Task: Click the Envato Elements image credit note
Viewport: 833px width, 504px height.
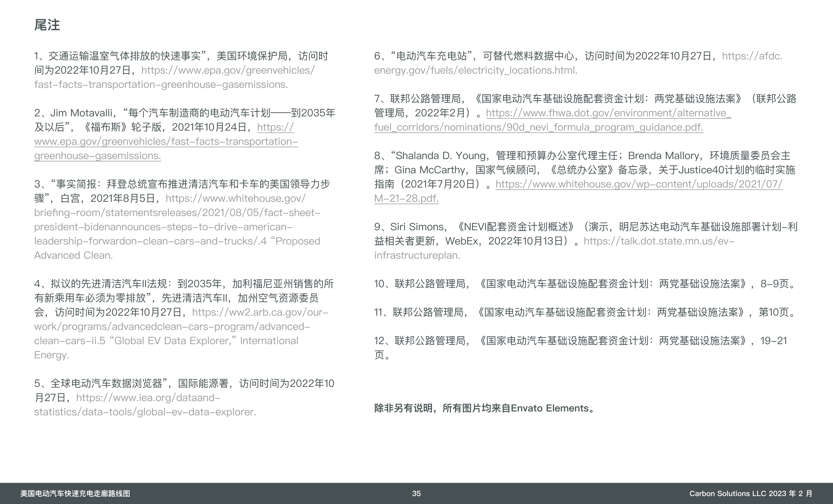Action: (484, 408)
